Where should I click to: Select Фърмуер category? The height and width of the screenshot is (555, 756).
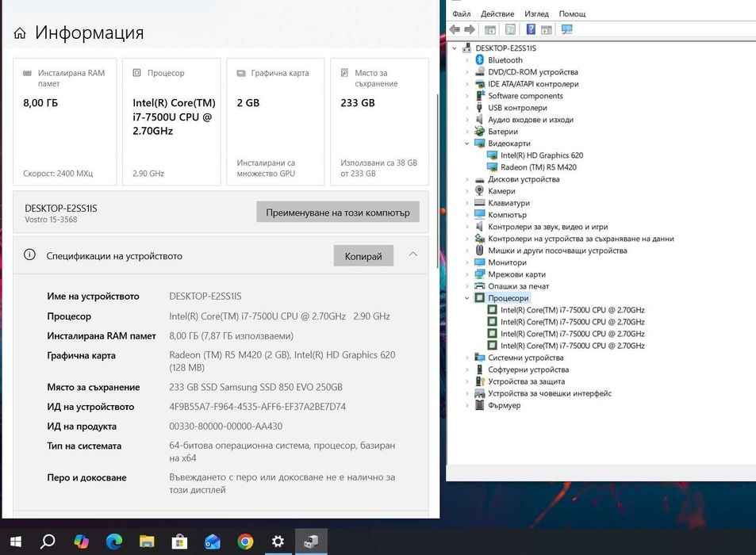point(504,405)
